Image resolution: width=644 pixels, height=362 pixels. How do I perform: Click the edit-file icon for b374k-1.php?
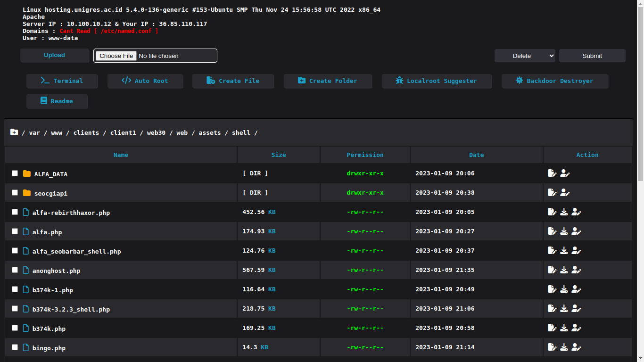tap(552, 289)
